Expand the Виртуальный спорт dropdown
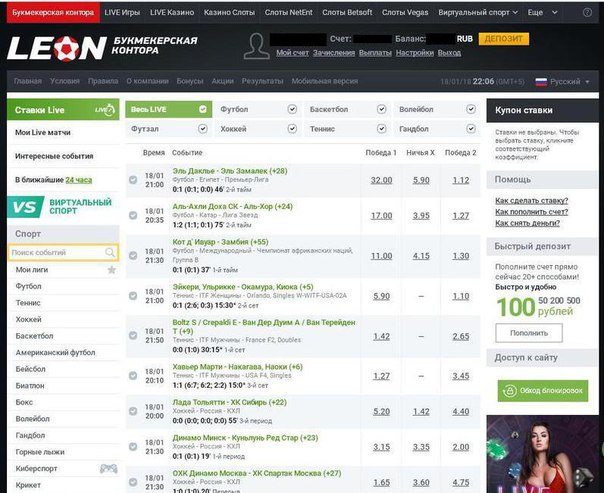This screenshot has height=493, width=604. 478,12
